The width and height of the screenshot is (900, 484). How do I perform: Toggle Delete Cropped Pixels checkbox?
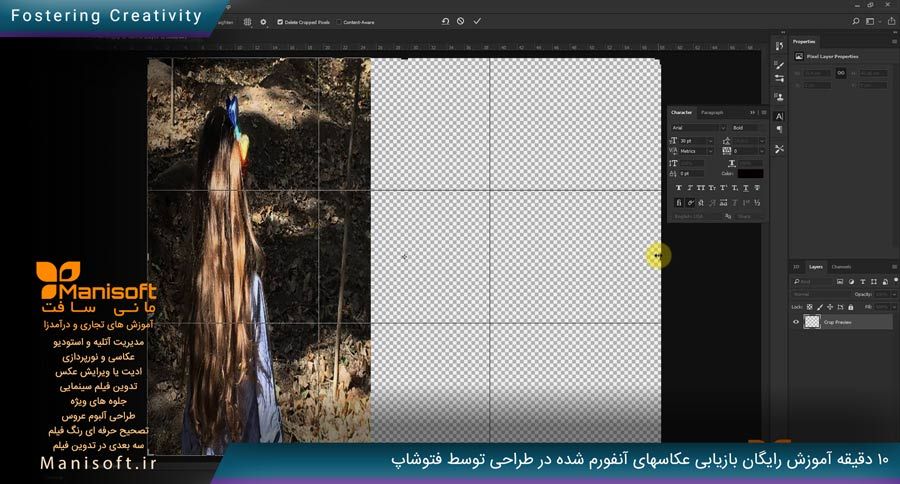280,22
